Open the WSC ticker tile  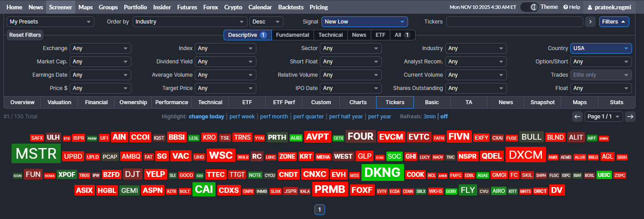(221, 156)
